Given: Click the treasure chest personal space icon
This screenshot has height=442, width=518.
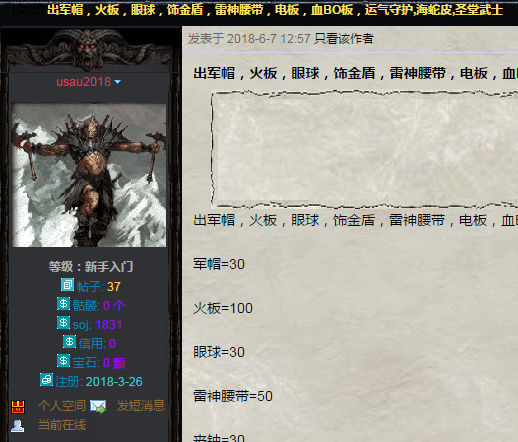Looking at the screenshot, I should pos(18,407).
